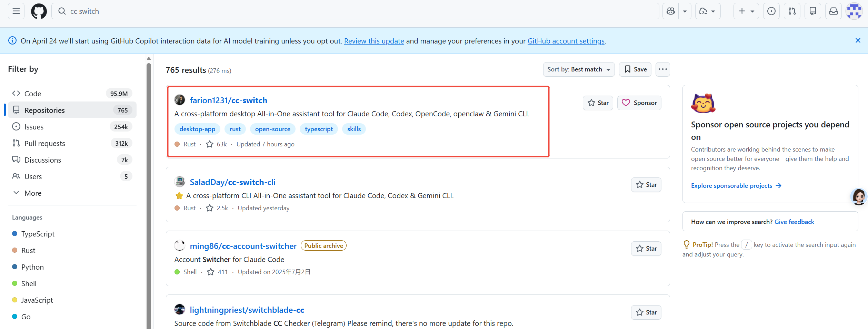Open lightningpriest/switchblade-cc repository
Viewport: 868px width, 329px height.
coord(247,310)
